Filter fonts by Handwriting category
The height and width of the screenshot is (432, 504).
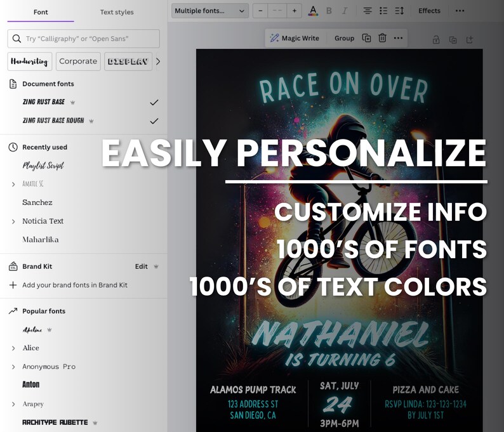point(30,62)
